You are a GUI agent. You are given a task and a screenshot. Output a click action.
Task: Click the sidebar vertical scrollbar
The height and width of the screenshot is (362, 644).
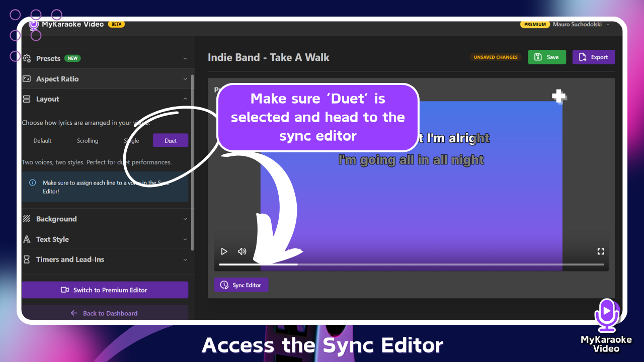[x=192, y=162]
